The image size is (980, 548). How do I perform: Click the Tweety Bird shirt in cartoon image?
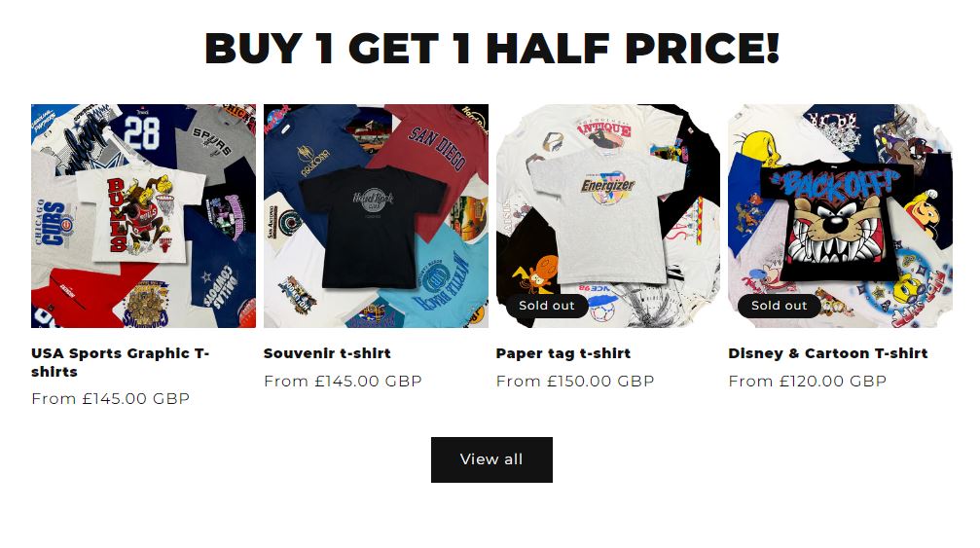pyautogui.click(x=759, y=147)
